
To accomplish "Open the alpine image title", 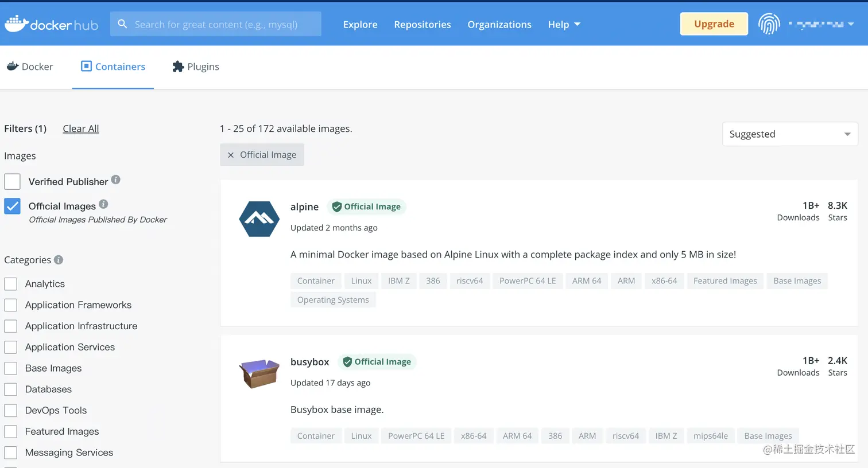I will [304, 207].
